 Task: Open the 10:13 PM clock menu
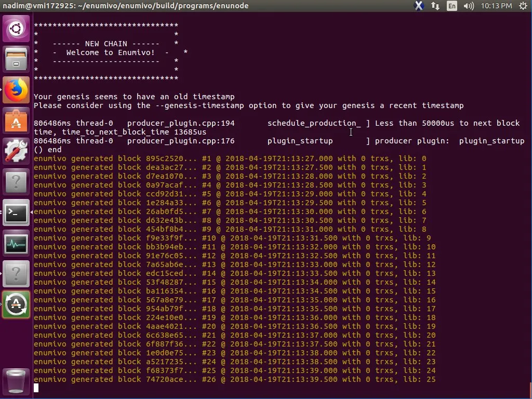pyautogui.click(x=496, y=6)
